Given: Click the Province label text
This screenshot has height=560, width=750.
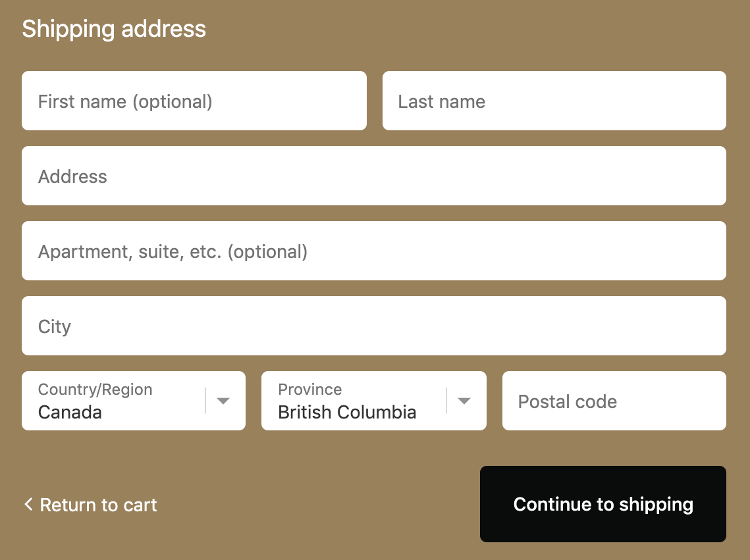Looking at the screenshot, I should tap(309, 390).
